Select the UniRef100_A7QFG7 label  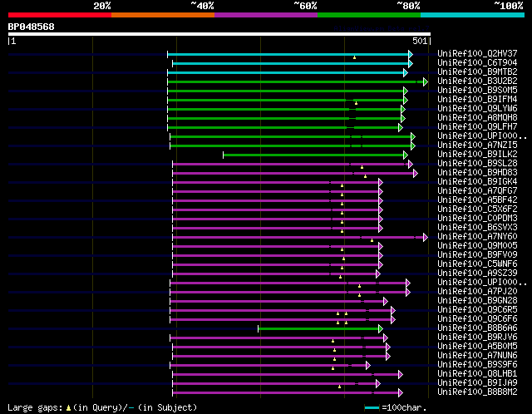tap(477, 190)
